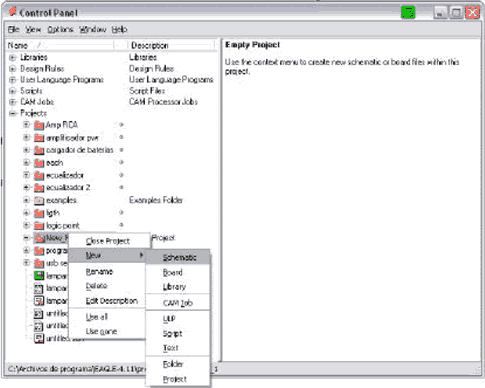Choose Rename in the context menu
Image resolution: width=485 pixels, height=388 pixels.
(107, 272)
